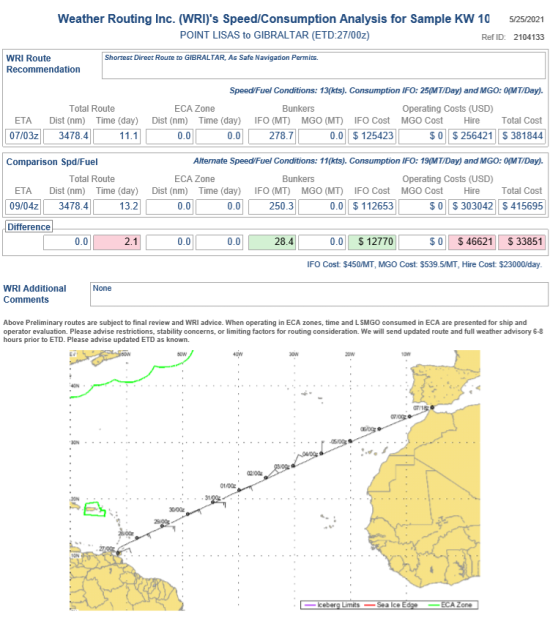Click the 06/00z route marker on map

coord(379,429)
